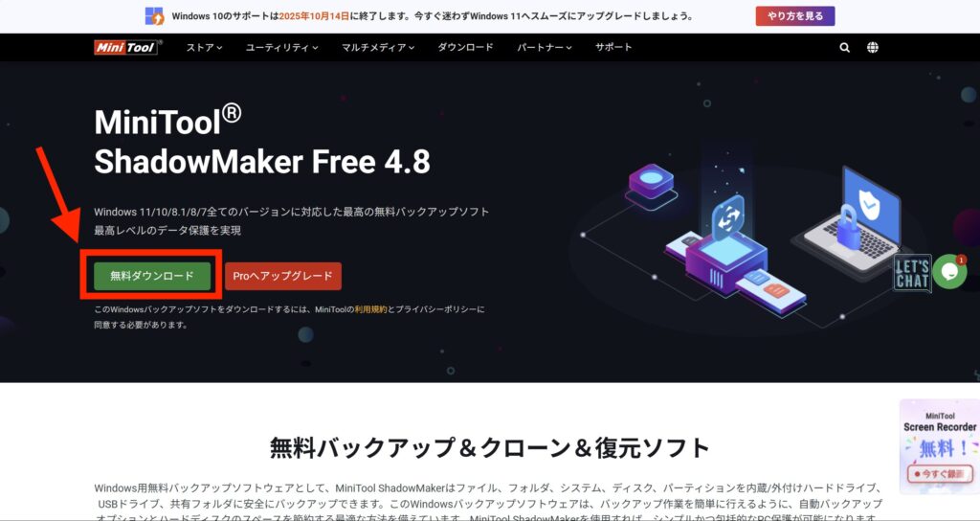This screenshot has width=980, height=521.
Task: Click the MiniTool logo in navigation bar
Action: point(128,48)
